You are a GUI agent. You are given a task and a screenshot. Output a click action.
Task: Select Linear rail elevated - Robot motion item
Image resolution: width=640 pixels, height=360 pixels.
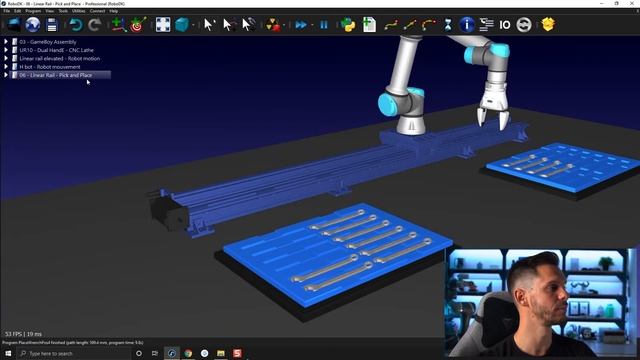[x=60, y=58]
